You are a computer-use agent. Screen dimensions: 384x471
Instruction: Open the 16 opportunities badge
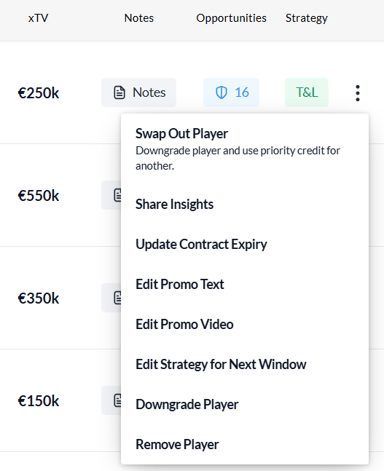pos(231,93)
